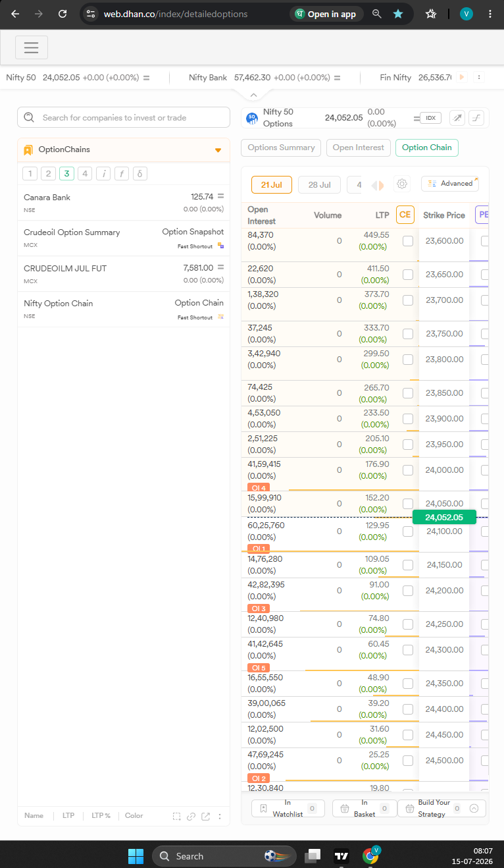The image size is (504, 868).
Task: Check the CE box for 24,000 strike
Action: click(408, 470)
